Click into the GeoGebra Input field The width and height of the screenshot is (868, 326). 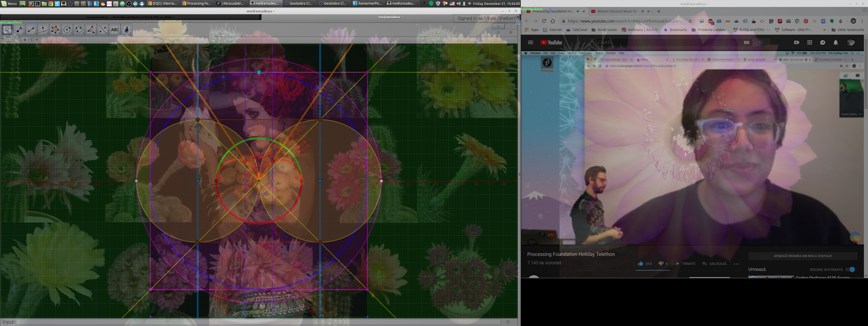coord(258,322)
